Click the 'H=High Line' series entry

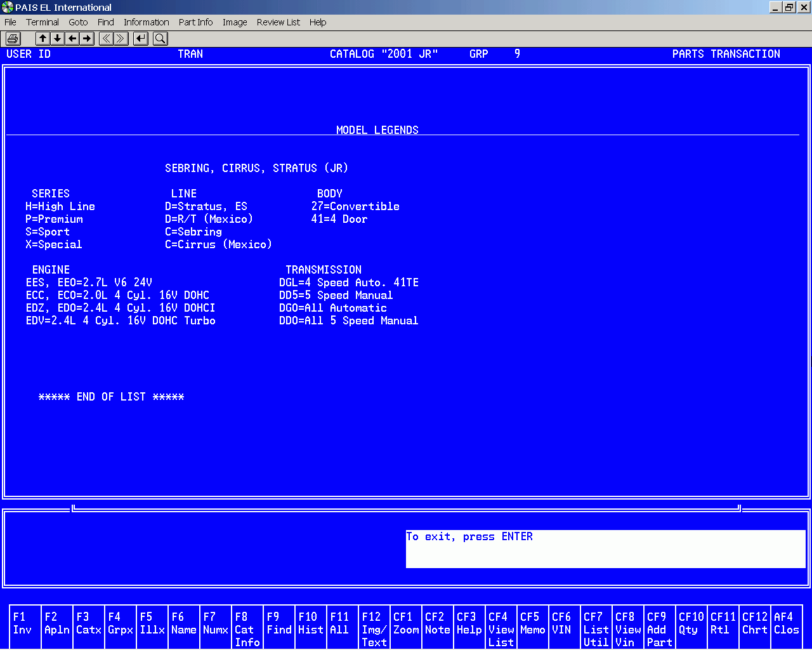[x=60, y=206]
